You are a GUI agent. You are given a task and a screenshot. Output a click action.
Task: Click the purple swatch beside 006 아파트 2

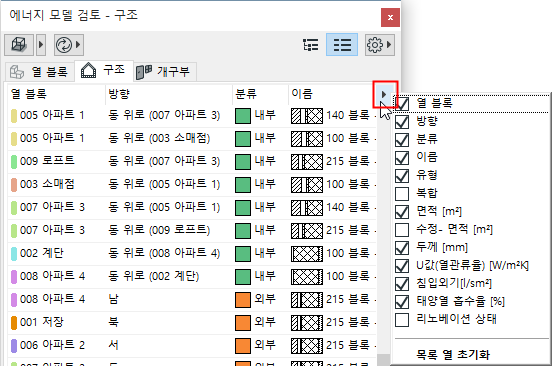pos(14,345)
